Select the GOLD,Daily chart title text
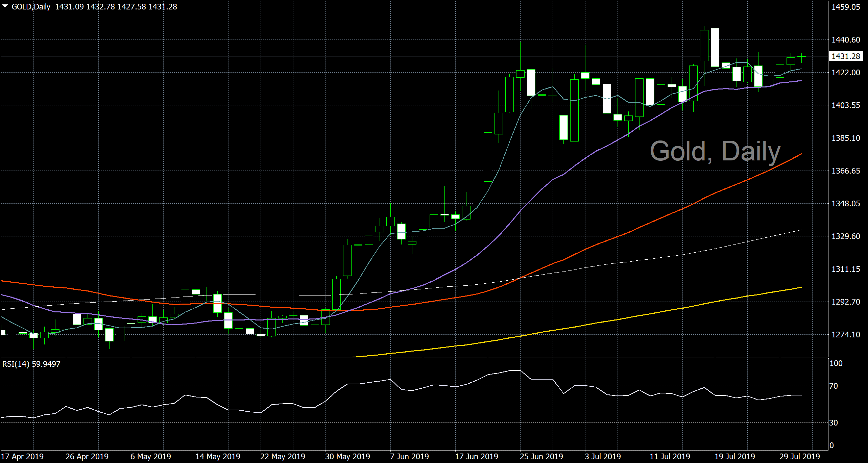This screenshot has width=868, height=463. pyautogui.click(x=31, y=7)
